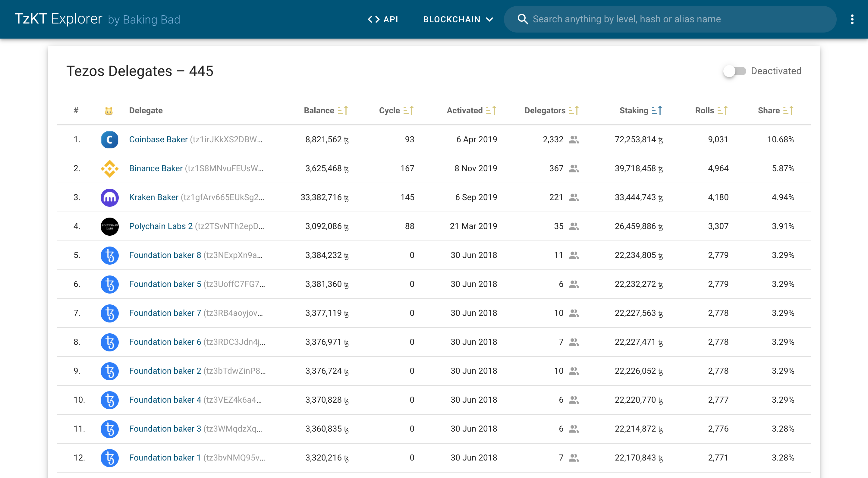Screen dimensions: 868x478
Task: Click the Baking Bad subtitle text
Action: point(144,20)
